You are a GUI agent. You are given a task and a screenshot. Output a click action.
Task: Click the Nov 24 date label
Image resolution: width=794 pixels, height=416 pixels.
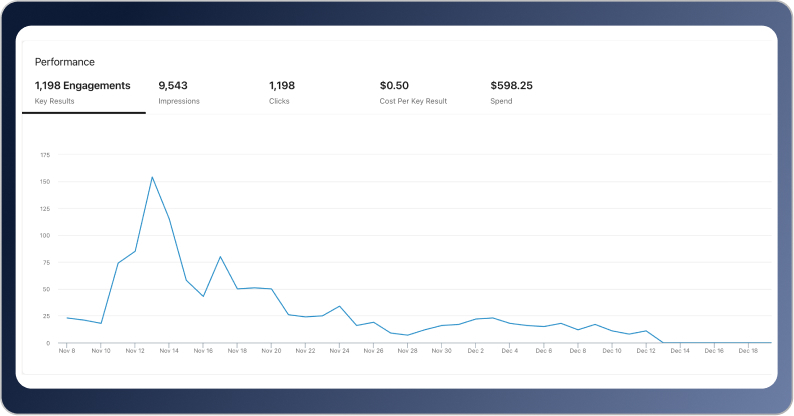[x=339, y=351]
